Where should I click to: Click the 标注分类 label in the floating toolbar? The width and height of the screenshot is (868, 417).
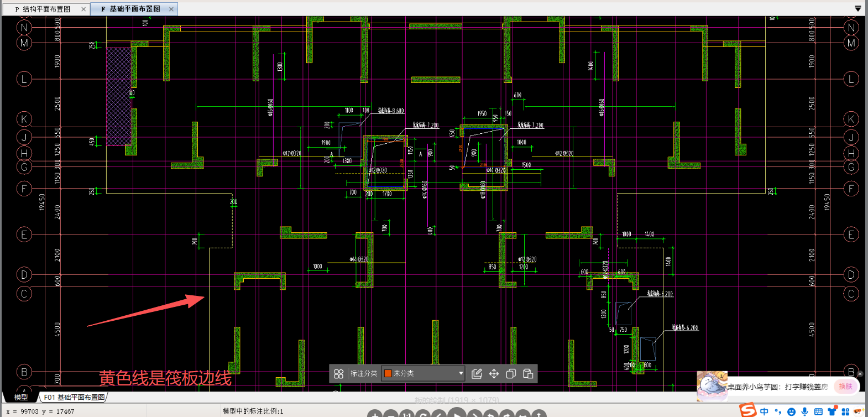[x=364, y=374]
